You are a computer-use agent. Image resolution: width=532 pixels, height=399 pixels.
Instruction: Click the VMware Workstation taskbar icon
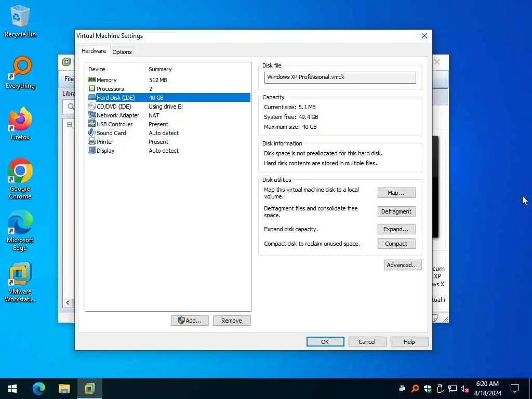tap(89, 389)
